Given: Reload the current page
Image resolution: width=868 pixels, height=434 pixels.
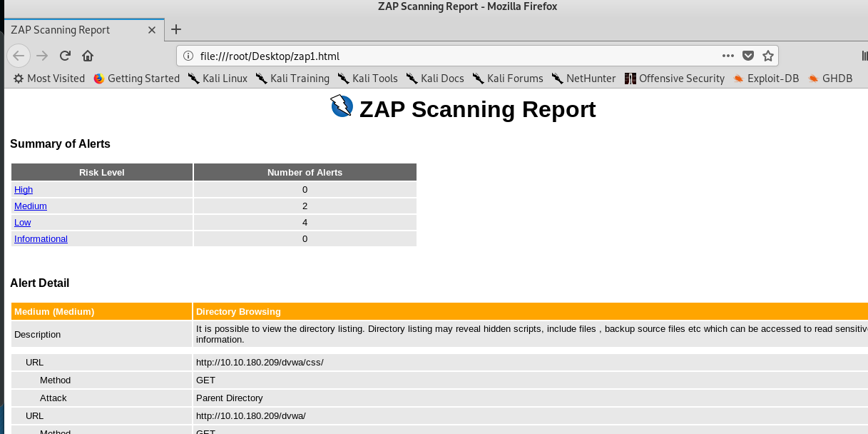Looking at the screenshot, I should (x=65, y=56).
